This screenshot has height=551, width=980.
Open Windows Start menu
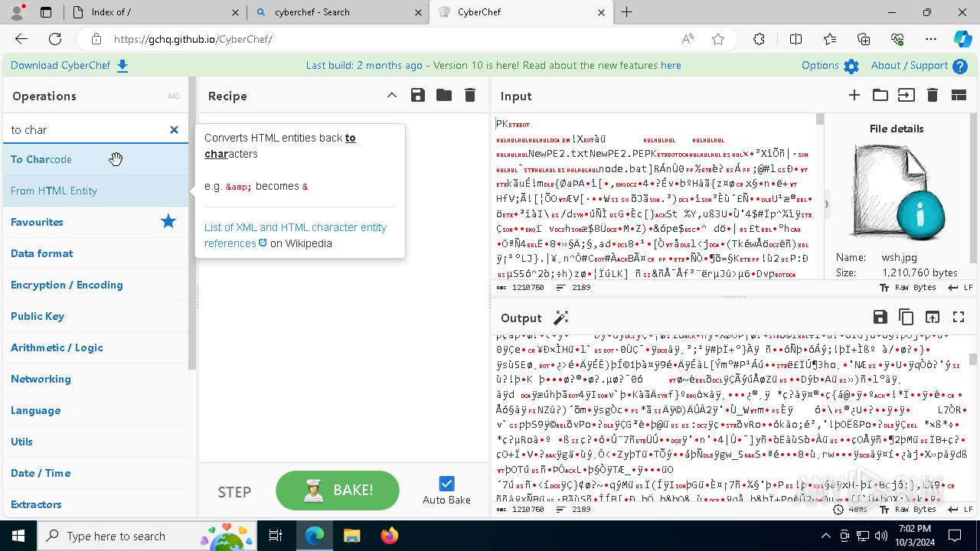pos(18,536)
